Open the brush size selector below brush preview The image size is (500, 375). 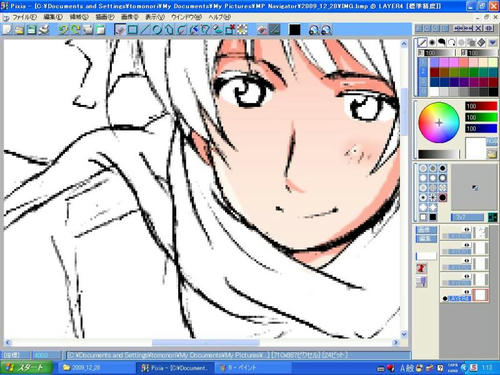coord(467,217)
